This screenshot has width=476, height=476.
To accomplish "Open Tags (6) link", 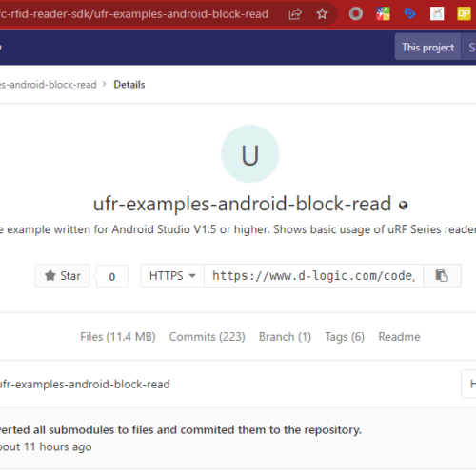I will tap(345, 337).
